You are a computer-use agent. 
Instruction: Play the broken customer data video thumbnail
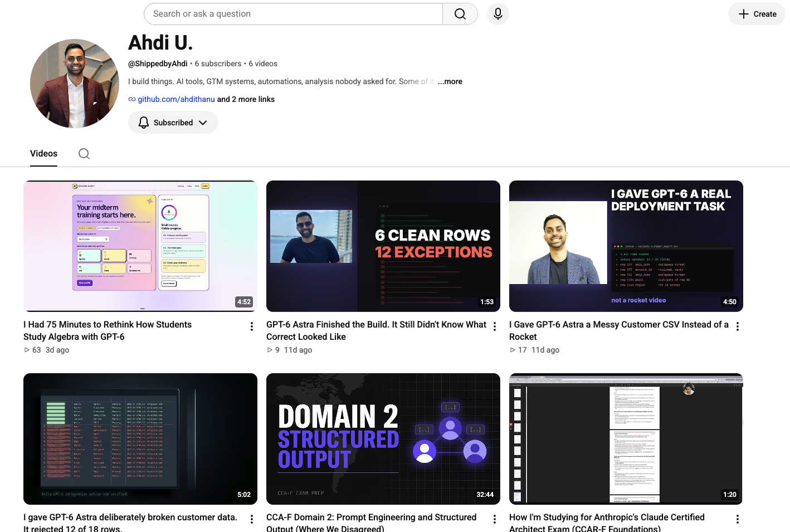(140, 439)
